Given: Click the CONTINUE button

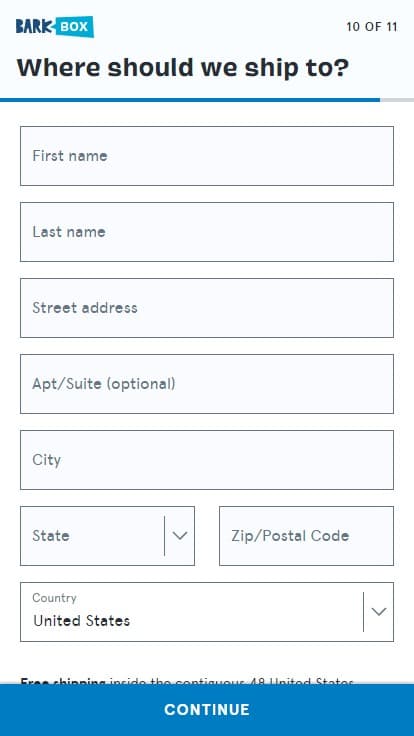Looking at the screenshot, I should coord(207,710).
